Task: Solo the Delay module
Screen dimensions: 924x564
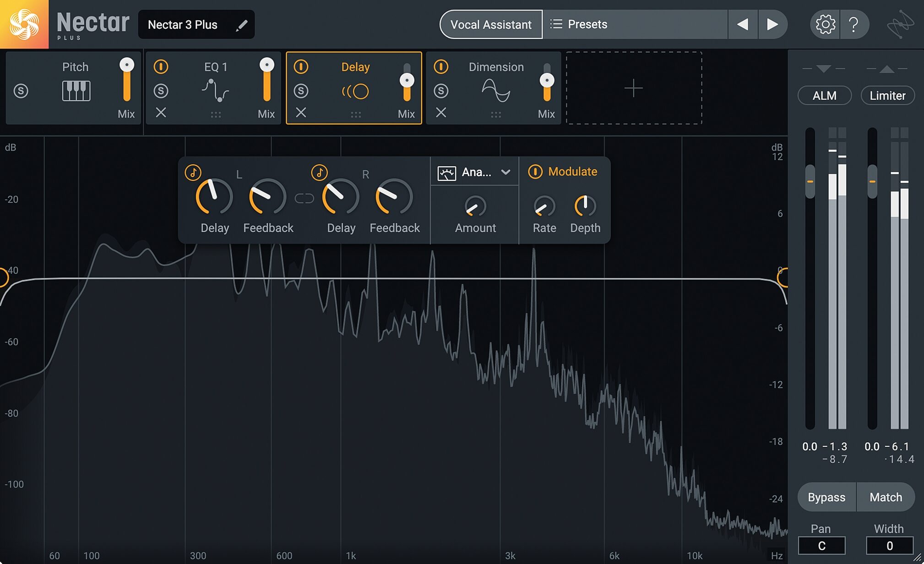Action: pos(301,91)
